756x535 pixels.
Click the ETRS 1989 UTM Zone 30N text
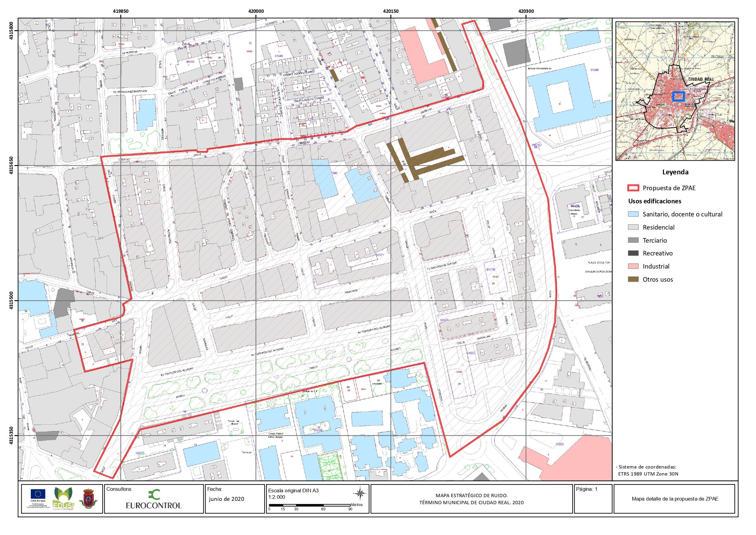coord(648,474)
